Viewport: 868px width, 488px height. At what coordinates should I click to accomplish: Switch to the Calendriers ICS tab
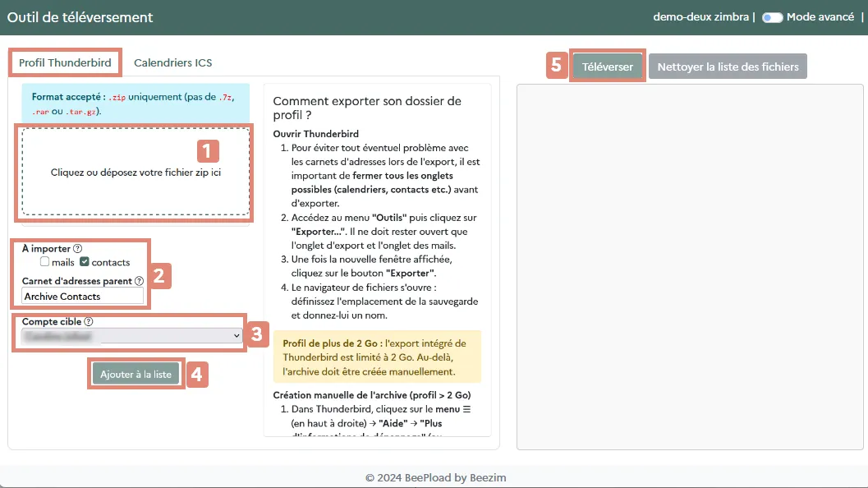[172, 62]
